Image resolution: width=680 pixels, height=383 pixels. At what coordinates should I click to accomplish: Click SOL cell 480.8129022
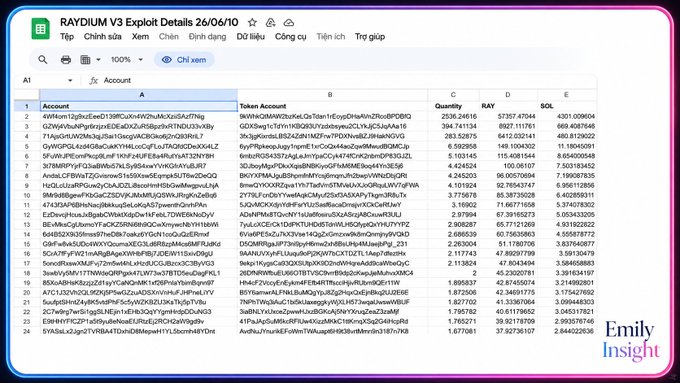click(567, 136)
